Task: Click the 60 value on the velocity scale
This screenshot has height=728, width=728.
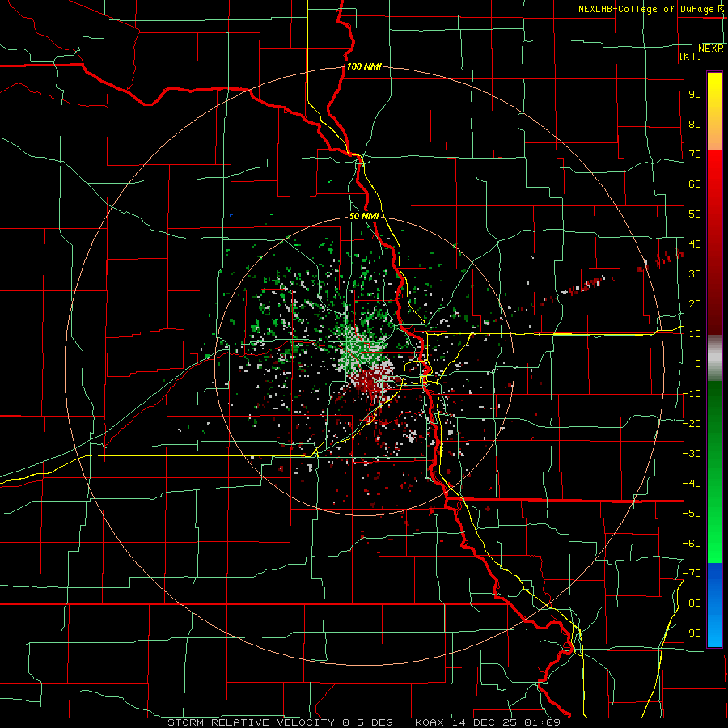Action: pos(695,184)
